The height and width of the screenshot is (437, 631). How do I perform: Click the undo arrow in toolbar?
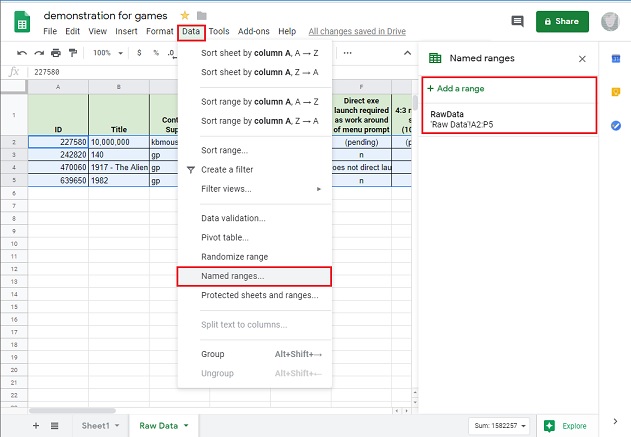pos(21,53)
